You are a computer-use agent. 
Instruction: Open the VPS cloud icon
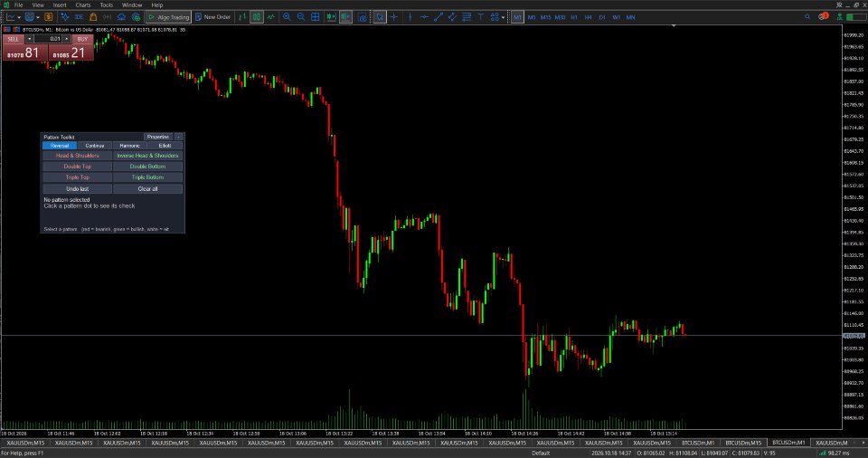pyautogui.click(x=121, y=17)
